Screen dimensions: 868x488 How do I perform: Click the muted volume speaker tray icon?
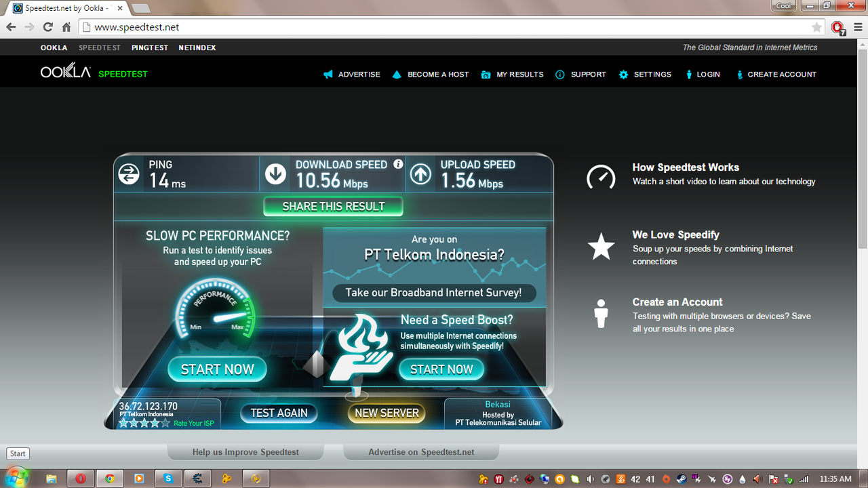758,479
